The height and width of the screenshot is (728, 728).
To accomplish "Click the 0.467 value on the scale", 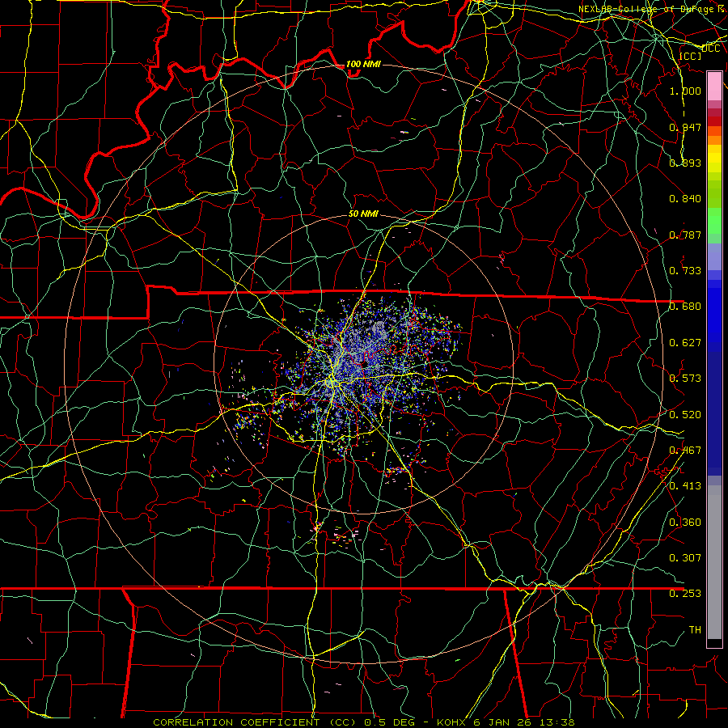I will [x=685, y=450].
